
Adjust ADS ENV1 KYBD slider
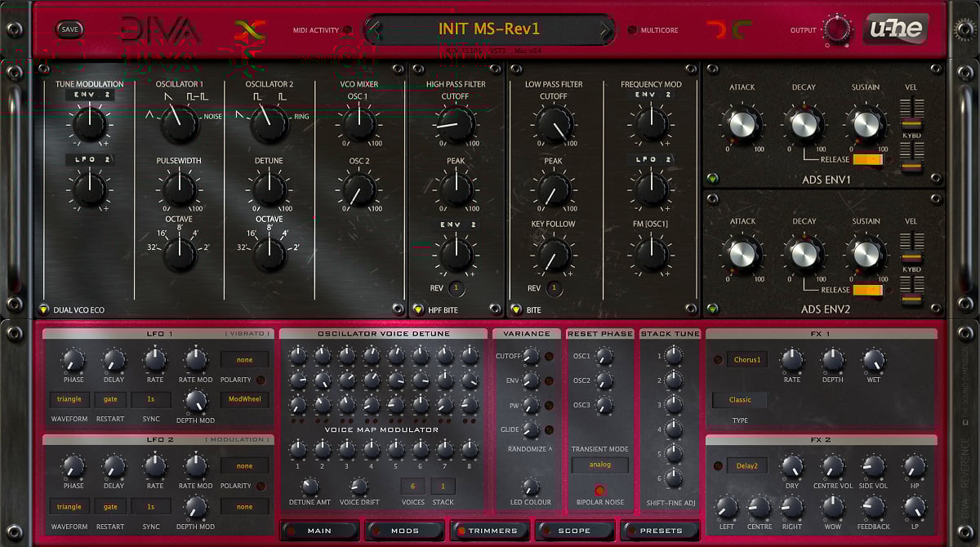pyautogui.click(x=911, y=155)
